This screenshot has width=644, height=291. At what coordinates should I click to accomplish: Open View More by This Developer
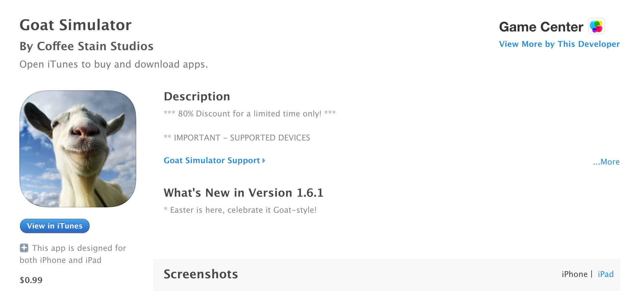pos(559,44)
